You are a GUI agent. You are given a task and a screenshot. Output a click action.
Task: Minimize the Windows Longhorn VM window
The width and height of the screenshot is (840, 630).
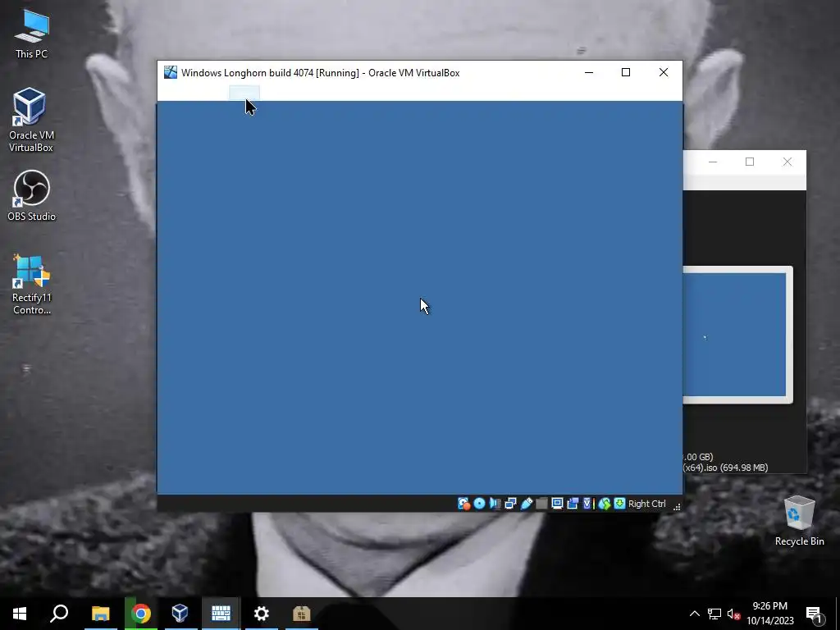pyautogui.click(x=589, y=72)
